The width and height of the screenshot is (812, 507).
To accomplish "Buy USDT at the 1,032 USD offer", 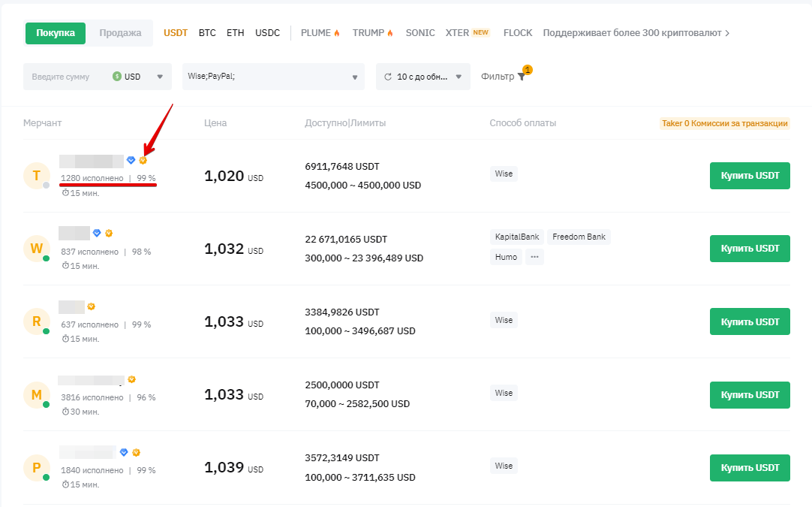I will point(750,249).
